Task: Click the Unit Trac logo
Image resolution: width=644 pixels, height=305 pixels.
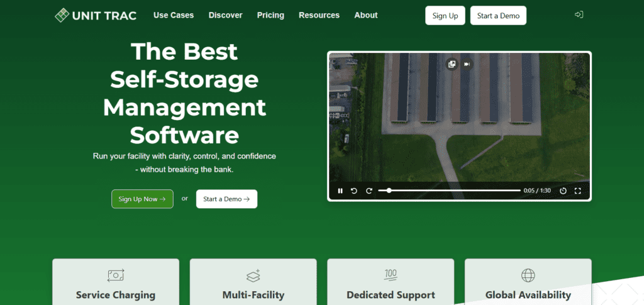Action: pos(96,16)
